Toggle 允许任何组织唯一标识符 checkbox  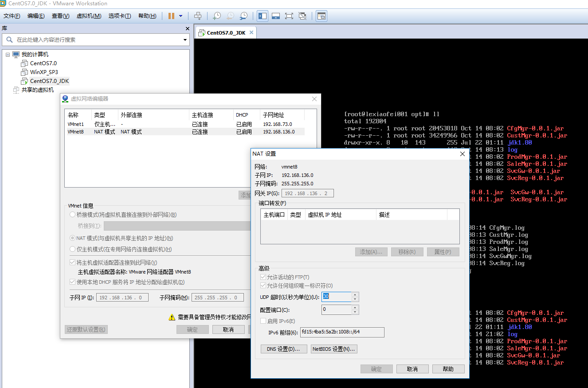(263, 286)
